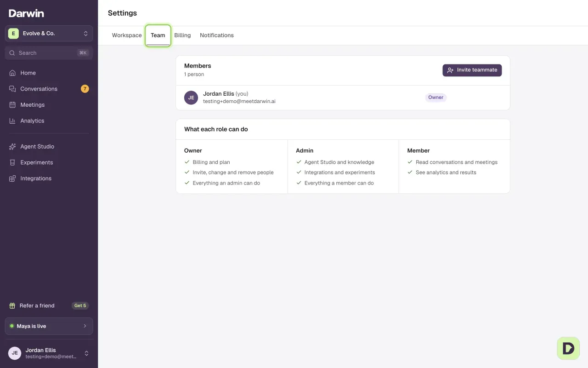
Task: Click the Agent Studio sparkle icon
Action: 12,146
